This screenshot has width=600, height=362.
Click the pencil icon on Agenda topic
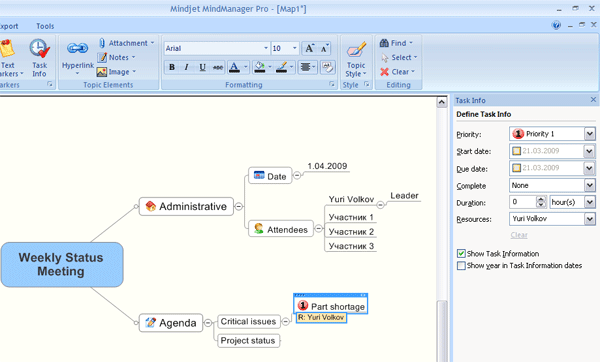tap(150, 322)
